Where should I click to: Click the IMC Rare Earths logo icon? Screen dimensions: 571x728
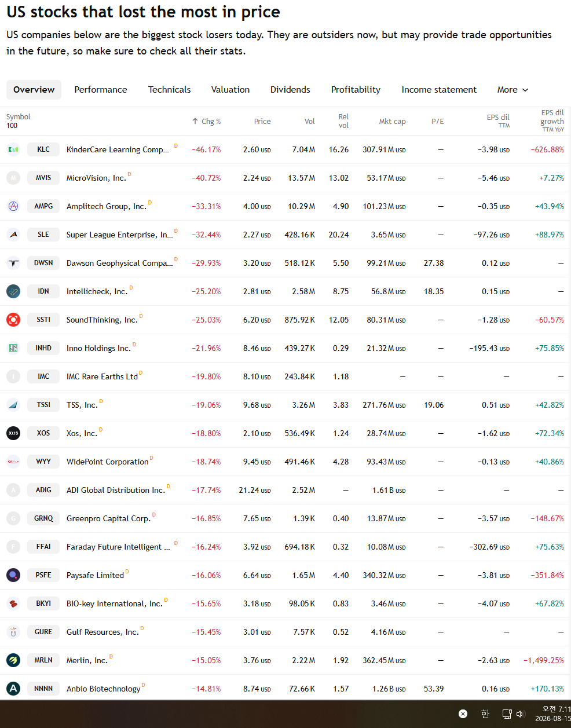coord(13,376)
